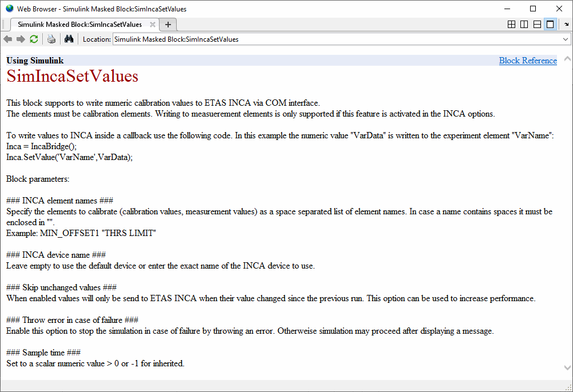
Task: Maximize the Web Browser window
Action: [533, 9]
